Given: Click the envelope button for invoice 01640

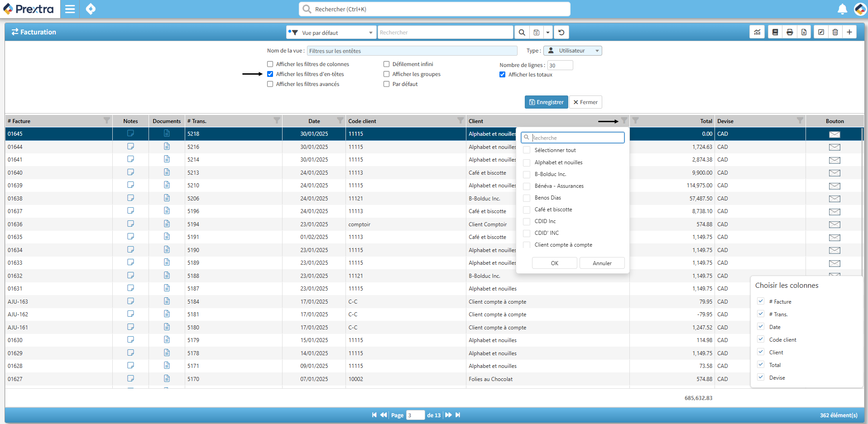Looking at the screenshot, I should [834, 173].
